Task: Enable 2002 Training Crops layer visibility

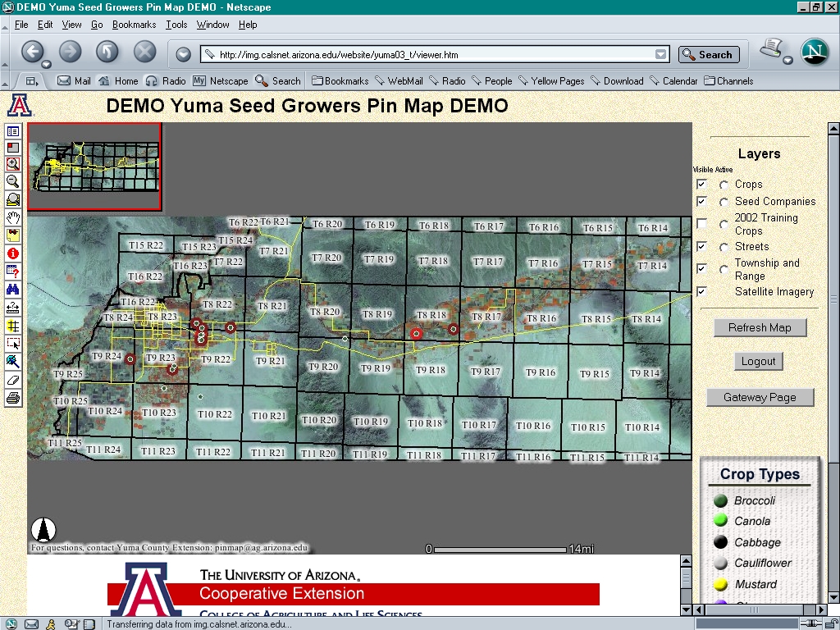Action: tap(701, 223)
